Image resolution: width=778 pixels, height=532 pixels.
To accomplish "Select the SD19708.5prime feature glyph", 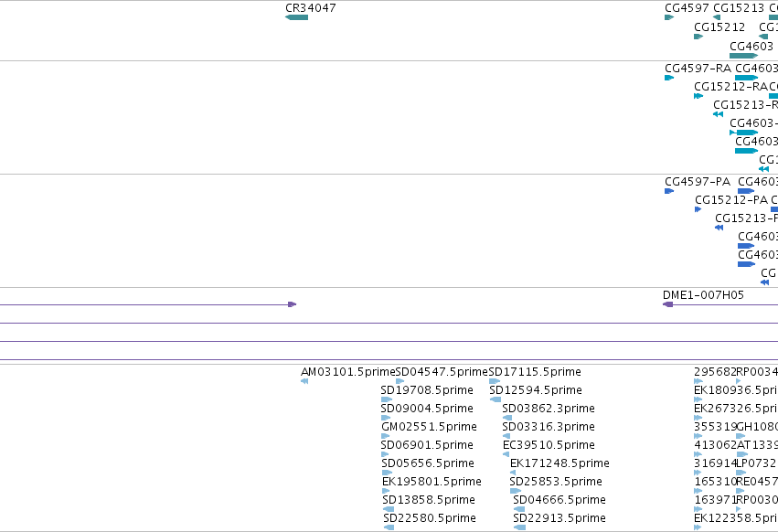I will coord(387,399).
